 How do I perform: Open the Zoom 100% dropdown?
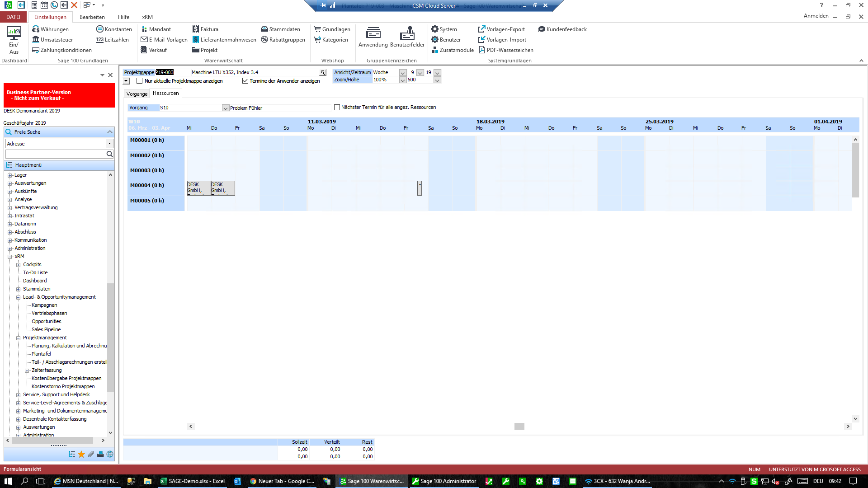tap(403, 80)
